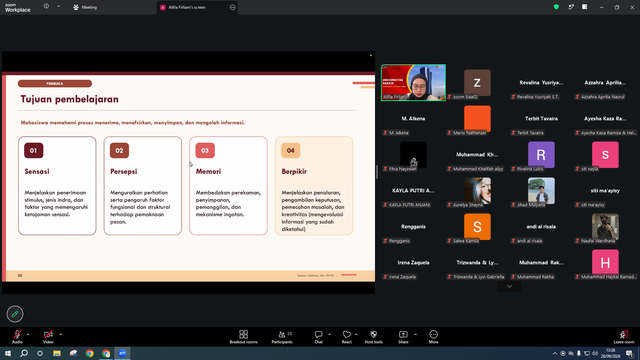Open Host tools shield
The height and width of the screenshot is (360, 640).
pyautogui.click(x=373, y=337)
